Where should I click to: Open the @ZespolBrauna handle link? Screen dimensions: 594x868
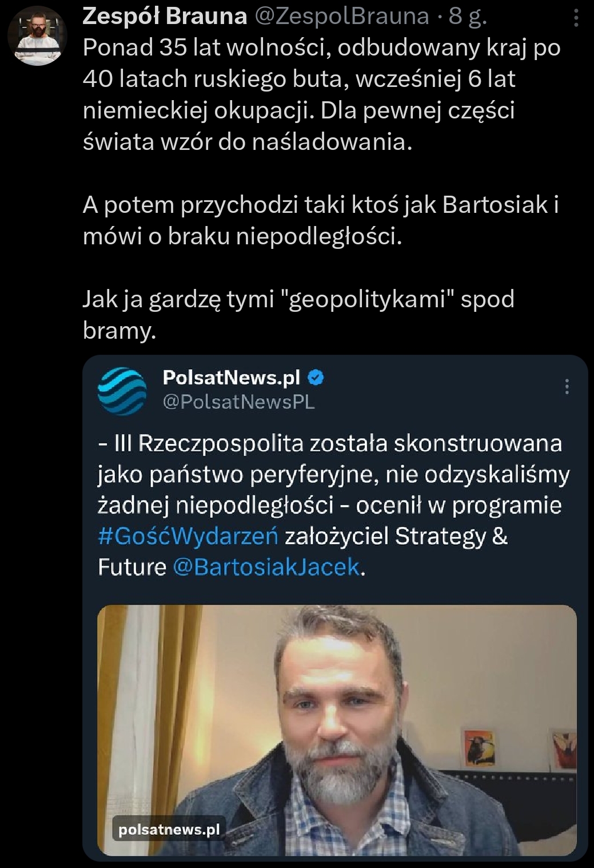tap(341, 16)
